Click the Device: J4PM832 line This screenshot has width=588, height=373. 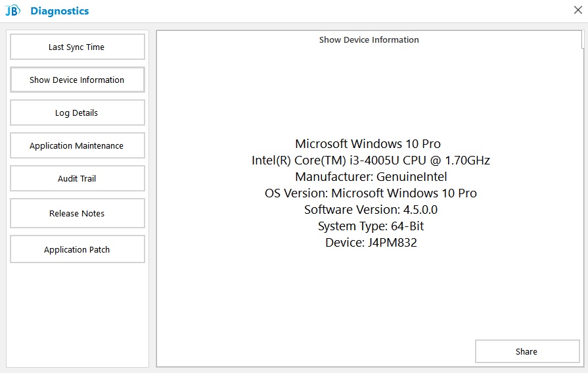pos(371,243)
